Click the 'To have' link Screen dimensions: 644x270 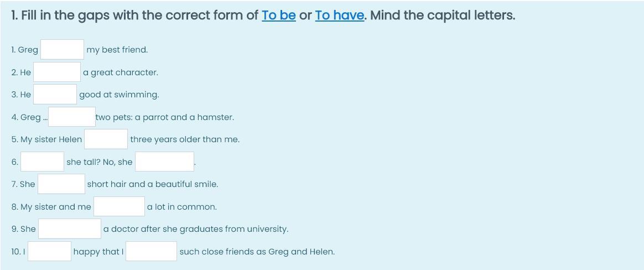click(x=339, y=15)
